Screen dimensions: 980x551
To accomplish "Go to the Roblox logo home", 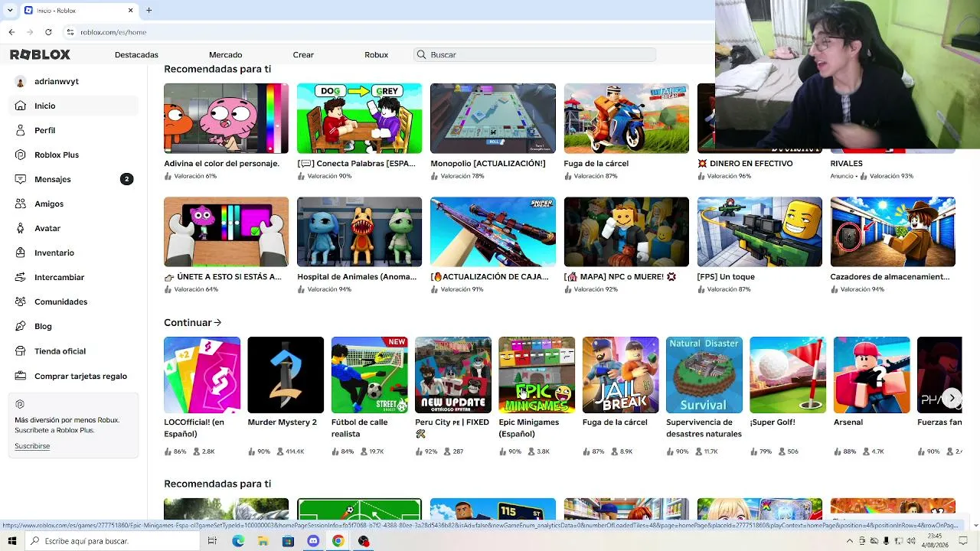I will tap(40, 54).
